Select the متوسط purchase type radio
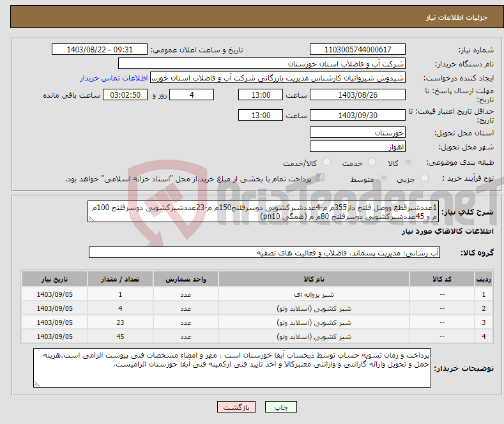The height and width of the screenshot is (424, 504). (383, 178)
